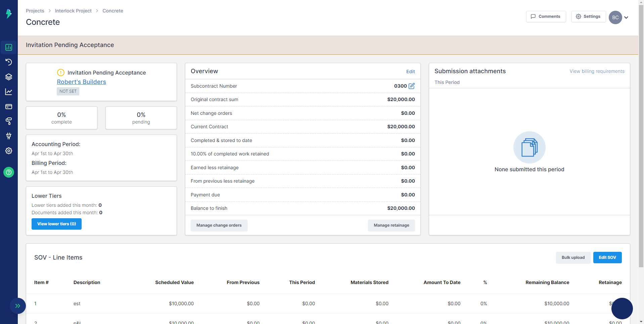The width and height of the screenshot is (644, 324).
Task: Open the stacked layers sidebar icon
Action: pyautogui.click(x=9, y=77)
